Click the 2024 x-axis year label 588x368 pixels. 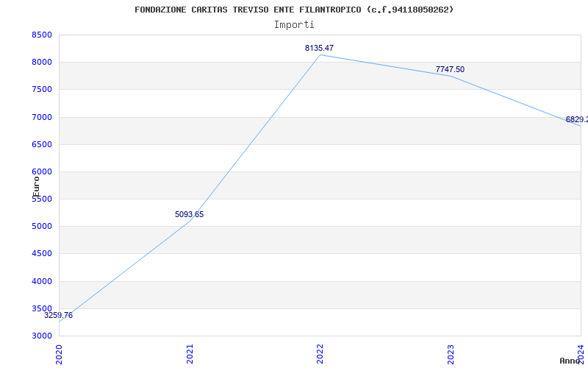coord(581,354)
